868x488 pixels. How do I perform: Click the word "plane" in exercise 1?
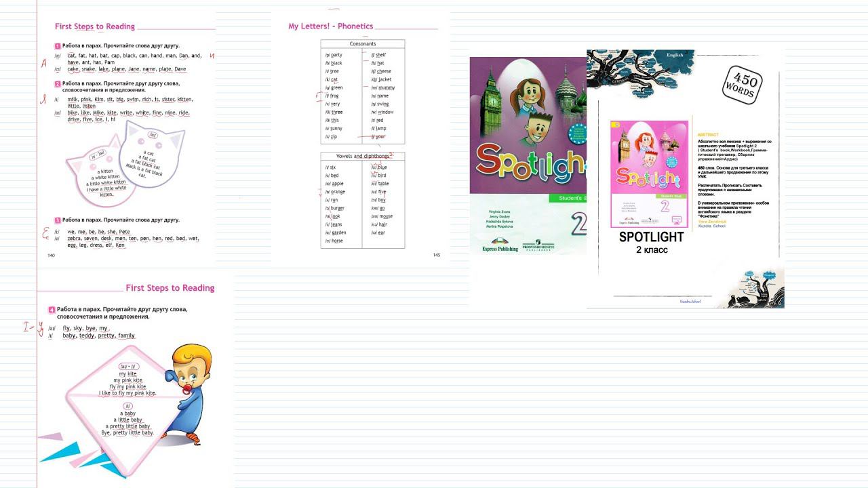(118, 68)
